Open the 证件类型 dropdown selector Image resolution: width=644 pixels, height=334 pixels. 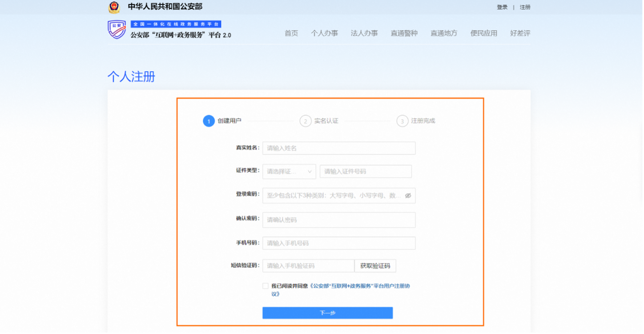(x=289, y=171)
